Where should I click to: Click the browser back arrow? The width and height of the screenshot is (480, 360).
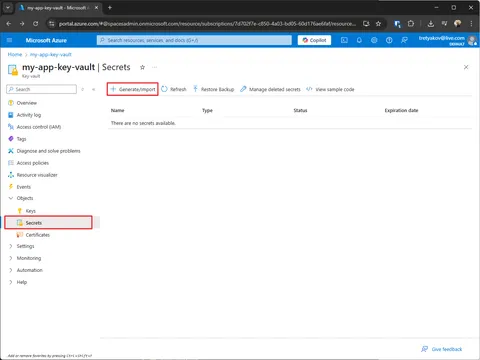[9, 24]
